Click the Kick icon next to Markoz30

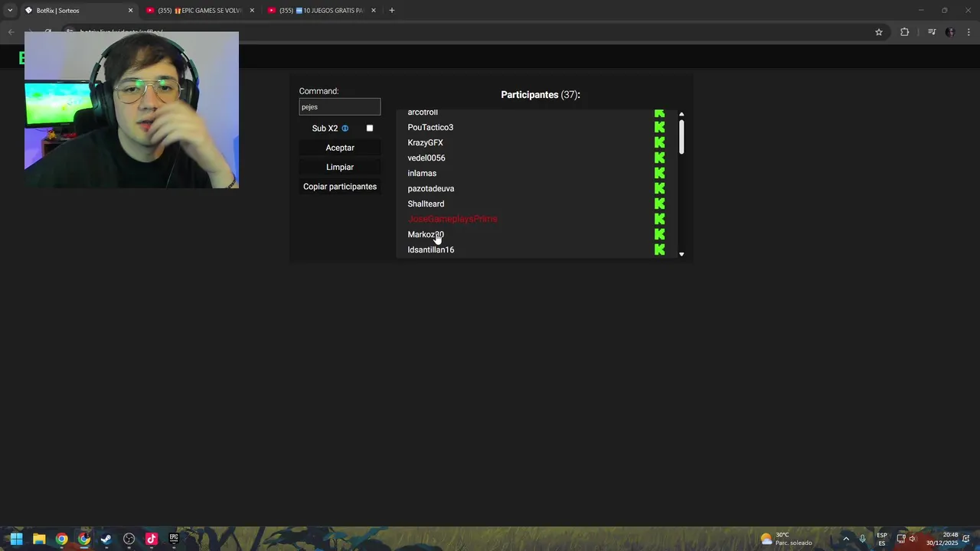tap(659, 234)
